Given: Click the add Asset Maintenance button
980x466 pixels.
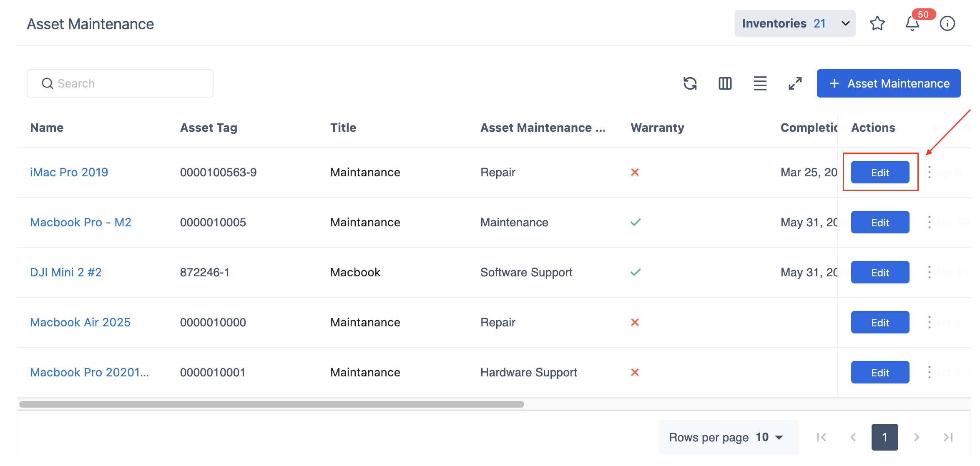Looking at the screenshot, I should [x=889, y=83].
